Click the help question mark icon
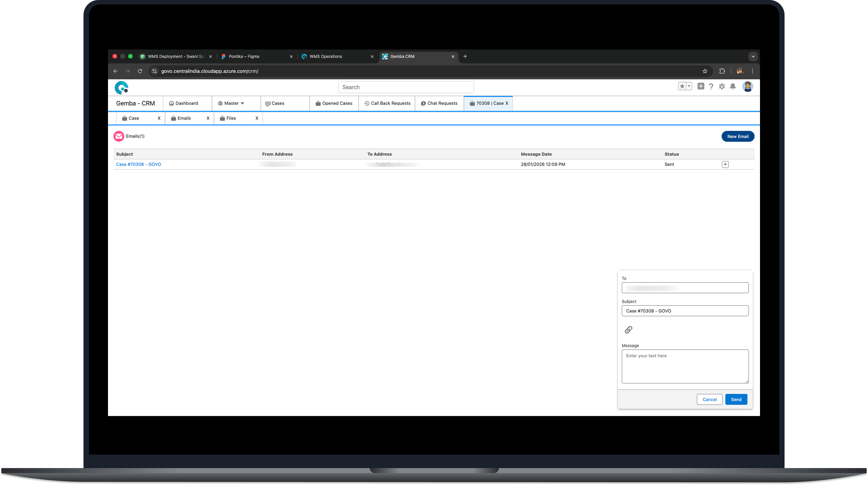This screenshot has height=485, width=868. pyautogui.click(x=711, y=87)
